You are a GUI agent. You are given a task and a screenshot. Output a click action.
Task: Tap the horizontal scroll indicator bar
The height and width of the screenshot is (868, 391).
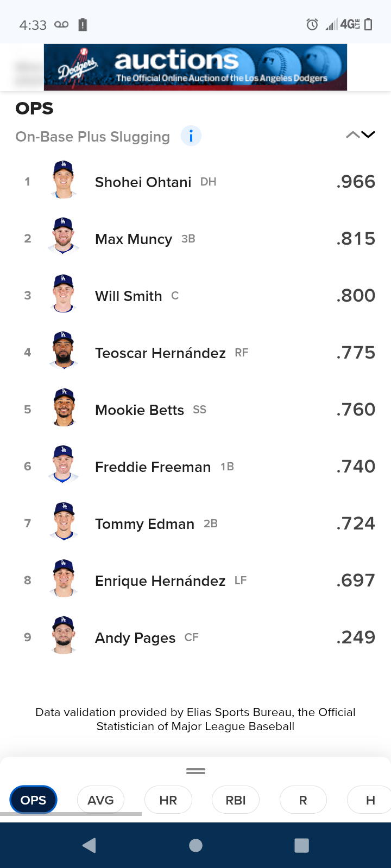coord(71,814)
